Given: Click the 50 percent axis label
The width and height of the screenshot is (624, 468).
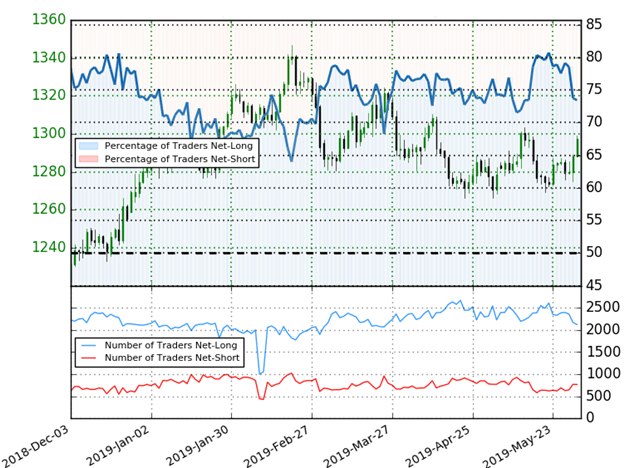Looking at the screenshot, I should [594, 252].
